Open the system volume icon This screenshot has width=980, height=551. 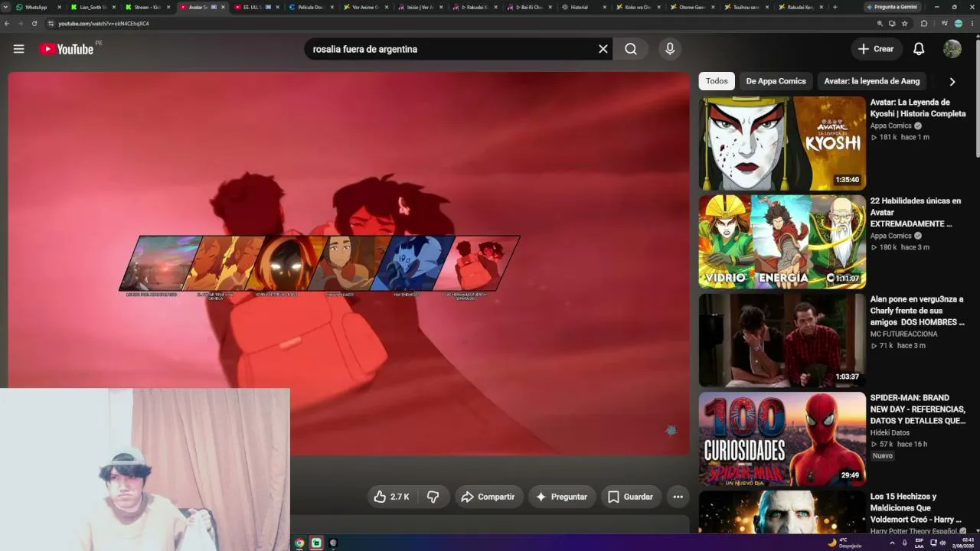click(x=942, y=543)
